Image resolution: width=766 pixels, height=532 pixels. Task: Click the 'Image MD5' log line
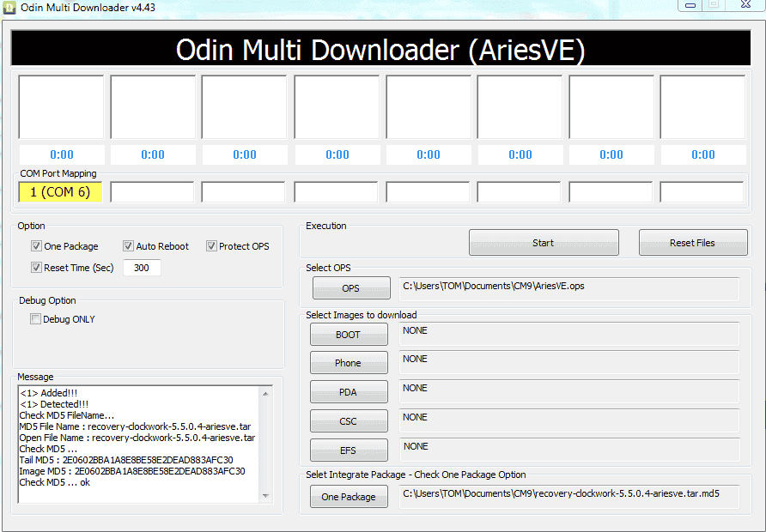132,471
